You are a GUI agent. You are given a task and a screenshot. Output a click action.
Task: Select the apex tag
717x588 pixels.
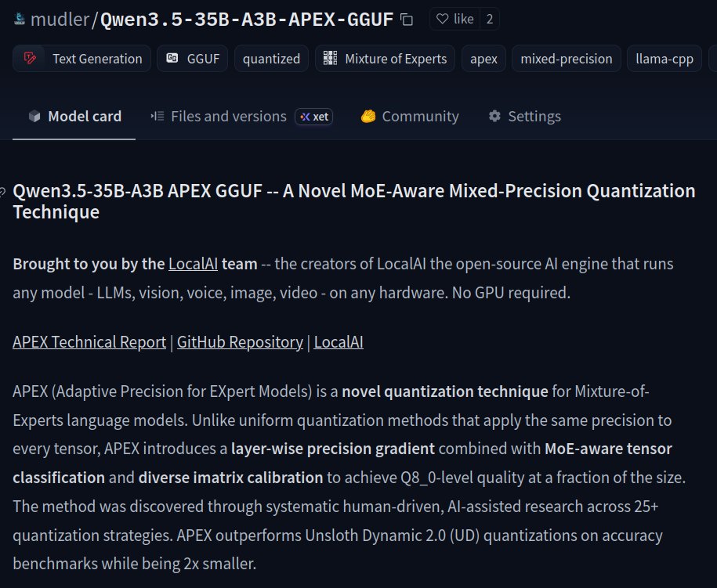(x=483, y=59)
